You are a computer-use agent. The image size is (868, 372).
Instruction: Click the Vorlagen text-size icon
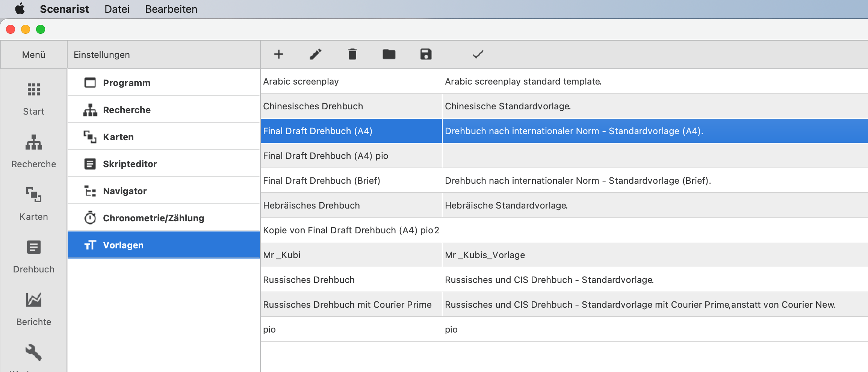(90, 245)
